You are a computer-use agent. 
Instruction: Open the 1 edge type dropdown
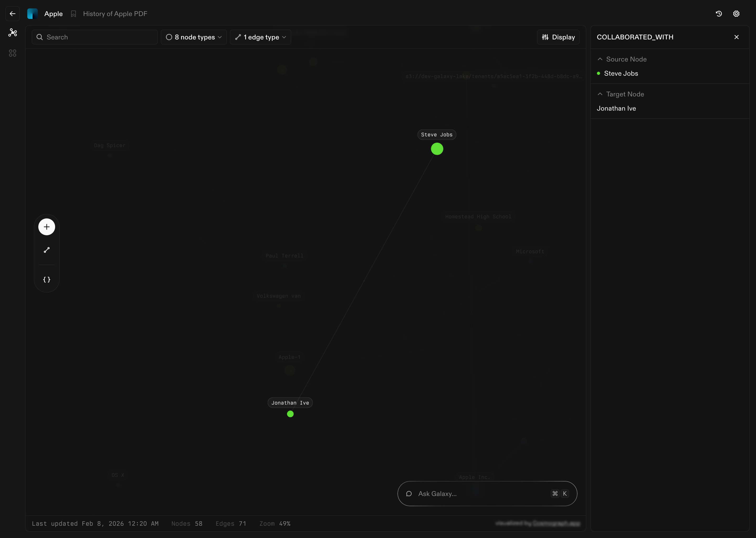pos(260,37)
